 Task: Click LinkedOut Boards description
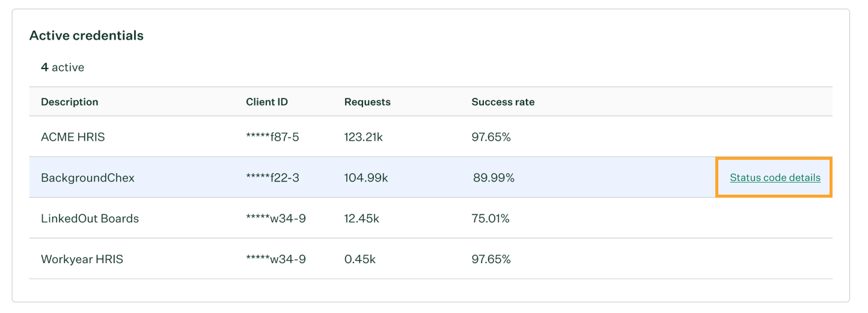coord(90,219)
